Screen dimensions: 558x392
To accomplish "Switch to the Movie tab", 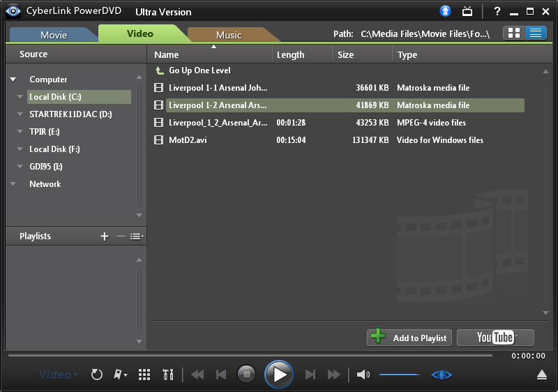I will click(53, 35).
